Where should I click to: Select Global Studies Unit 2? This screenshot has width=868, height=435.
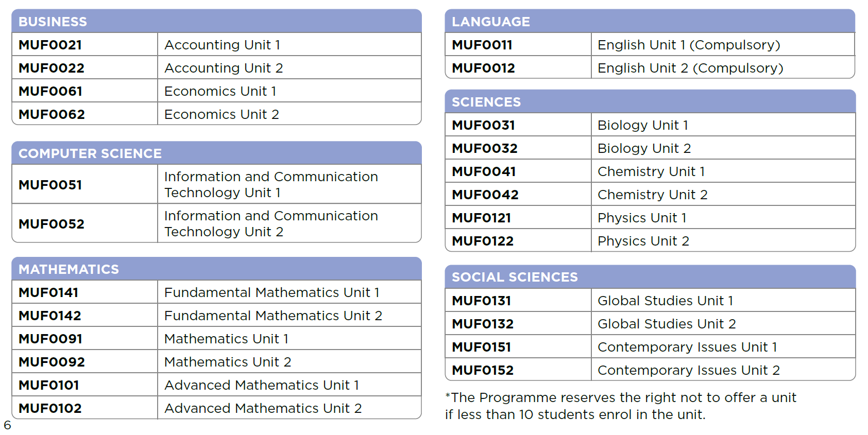point(666,324)
